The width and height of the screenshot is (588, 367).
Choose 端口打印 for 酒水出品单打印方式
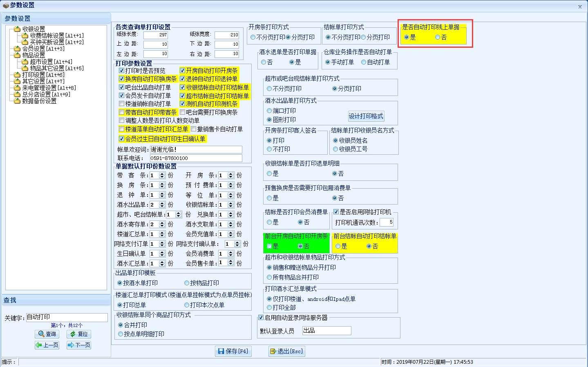[269, 111]
